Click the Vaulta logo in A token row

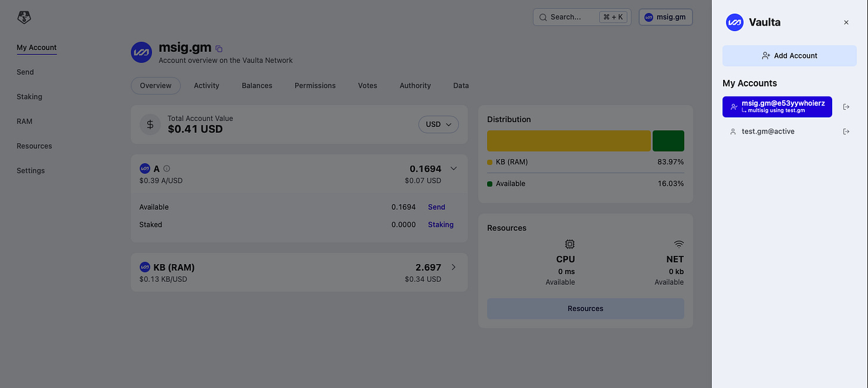click(144, 169)
